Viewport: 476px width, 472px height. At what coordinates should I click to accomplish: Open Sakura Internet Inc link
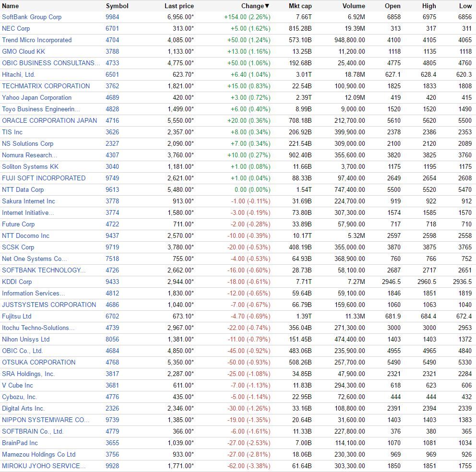pos(28,201)
